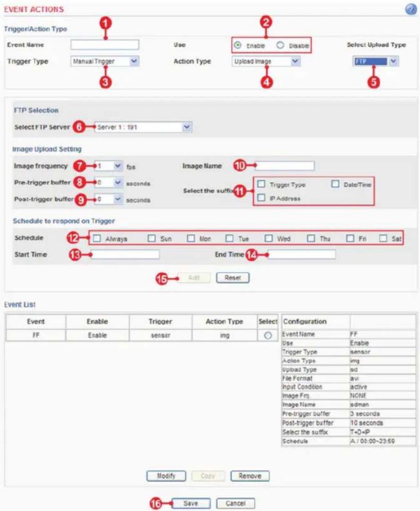Click the Image Name input field
Image resolution: width=420 pixels, height=511 pixels.
pyautogui.click(x=285, y=166)
